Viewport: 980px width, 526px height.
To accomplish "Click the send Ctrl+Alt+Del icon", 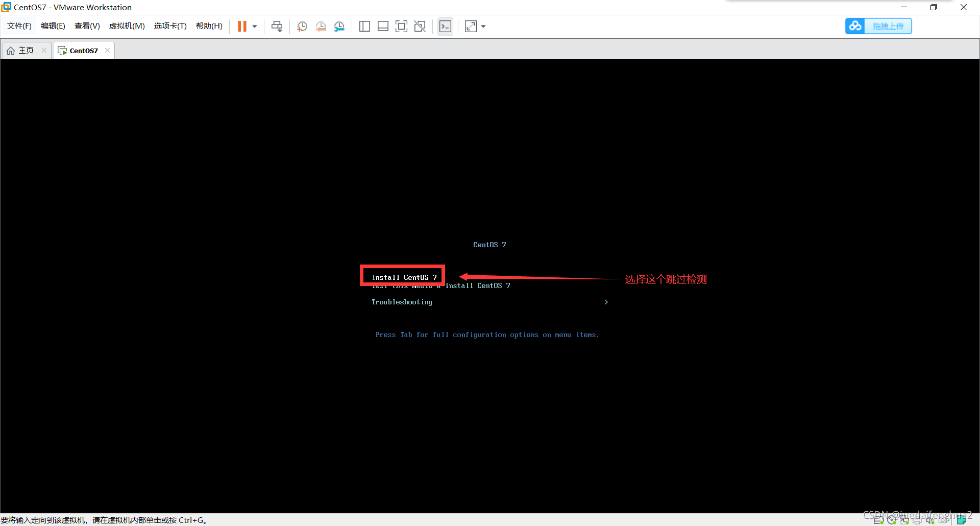I will point(277,26).
